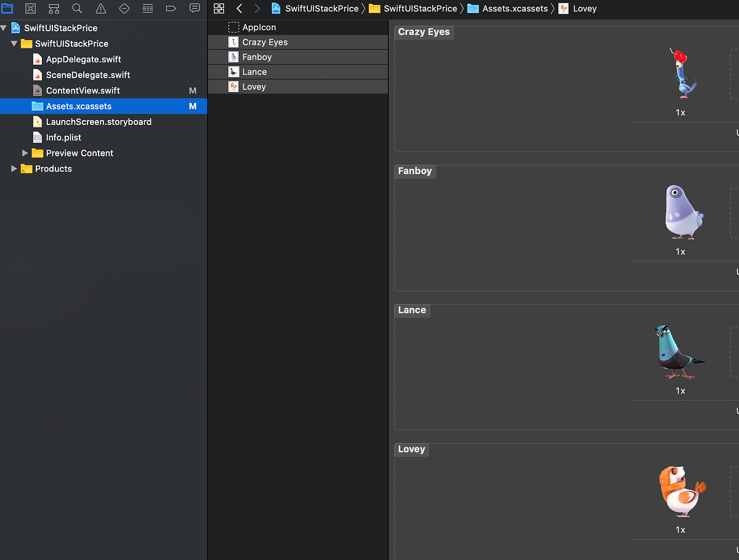
Task: Go back using the navigation back chevron
Action: pyautogui.click(x=240, y=8)
